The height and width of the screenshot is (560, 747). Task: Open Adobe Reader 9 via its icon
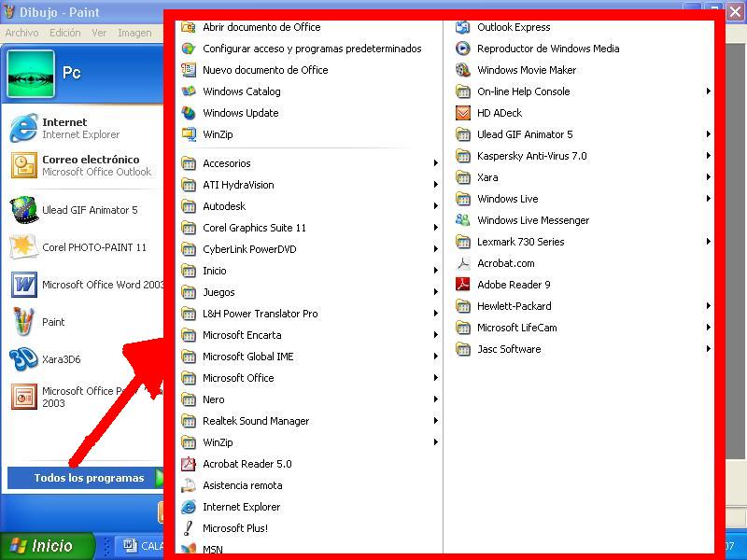pos(463,285)
